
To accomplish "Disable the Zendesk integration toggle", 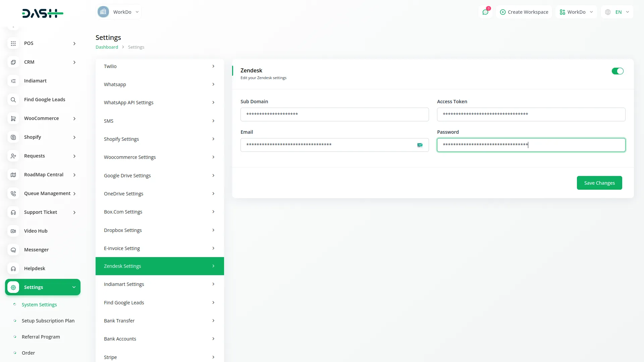I will (x=617, y=71).
